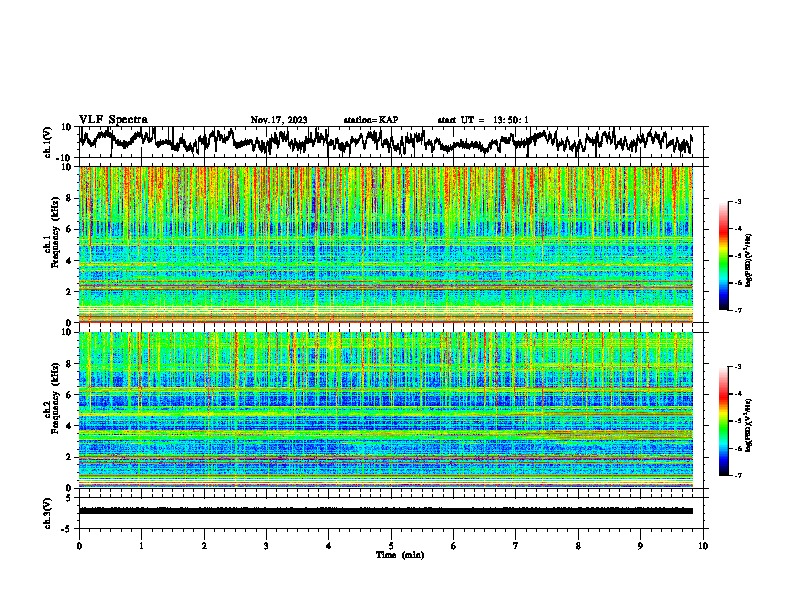Click the ch.1 frequency tick label "8"
Screen dimensions: 792x612
[x=69, y=198]
